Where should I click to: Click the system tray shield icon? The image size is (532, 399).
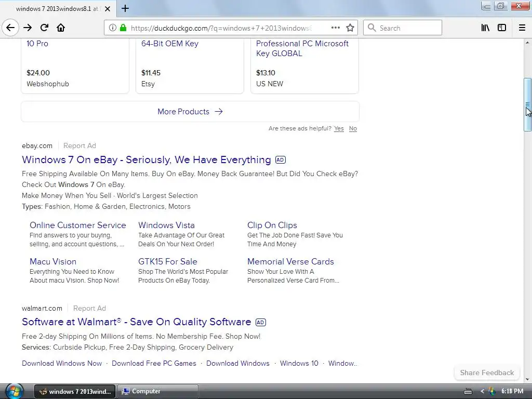tap(492, 391)
